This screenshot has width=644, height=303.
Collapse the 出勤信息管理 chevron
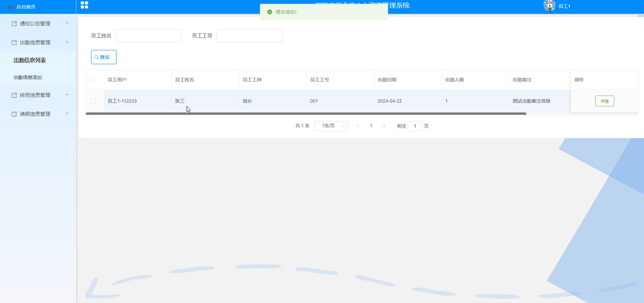click(67, 43)
